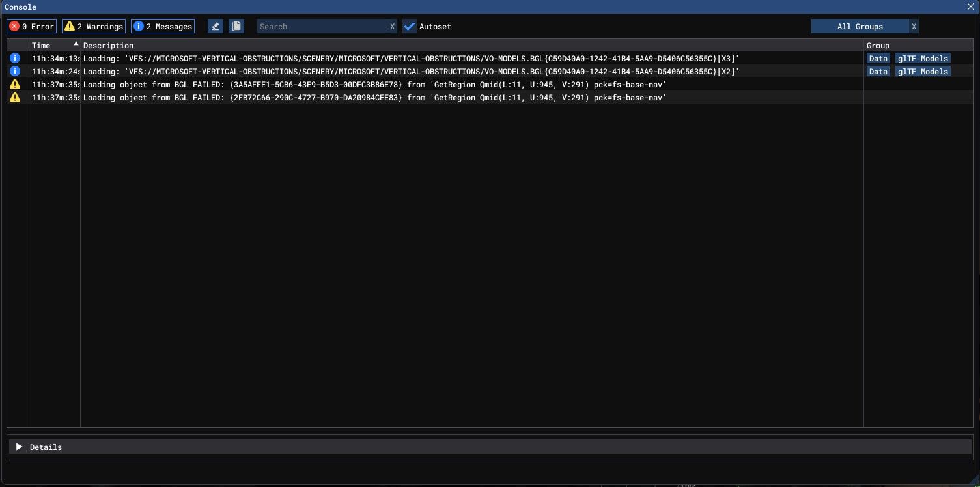Click glTF Models tag on second row
Screen dimensions: 980x487
[x=922, y=72]
